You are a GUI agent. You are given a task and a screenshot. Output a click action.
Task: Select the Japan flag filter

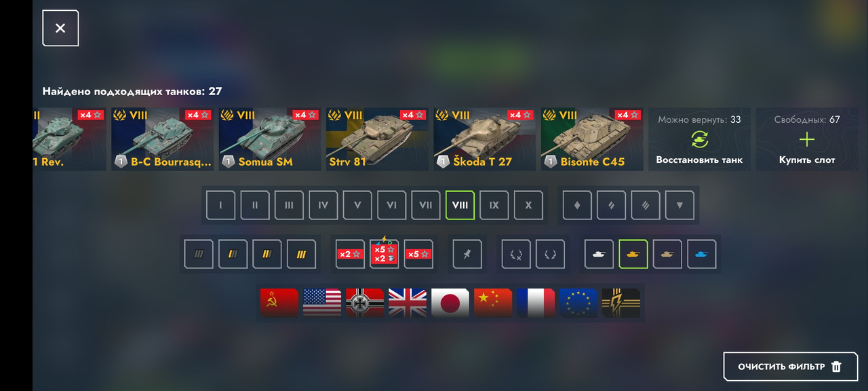coord(450,303)
